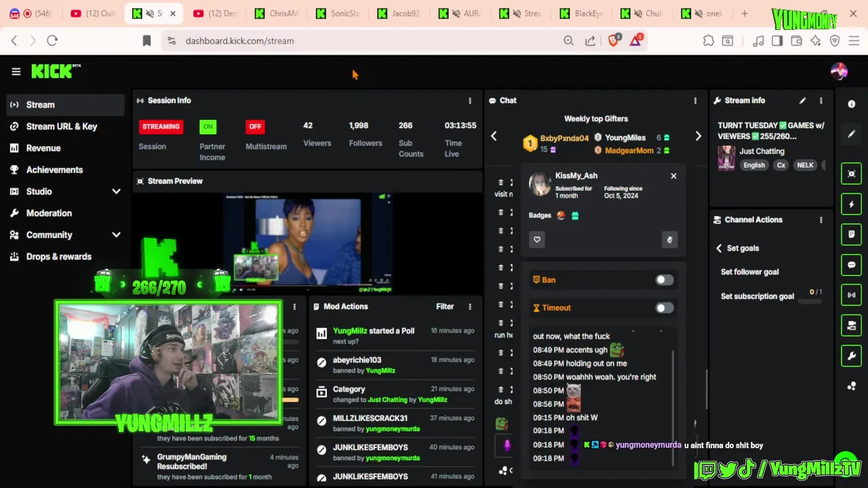Open the Just Chatting category link
The width and height of the screenshot is (868, 488).
click(x=762, y=151)
